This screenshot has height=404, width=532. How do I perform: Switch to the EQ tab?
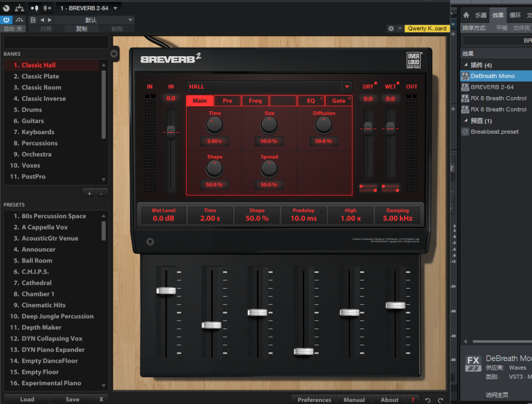(311, 100)
